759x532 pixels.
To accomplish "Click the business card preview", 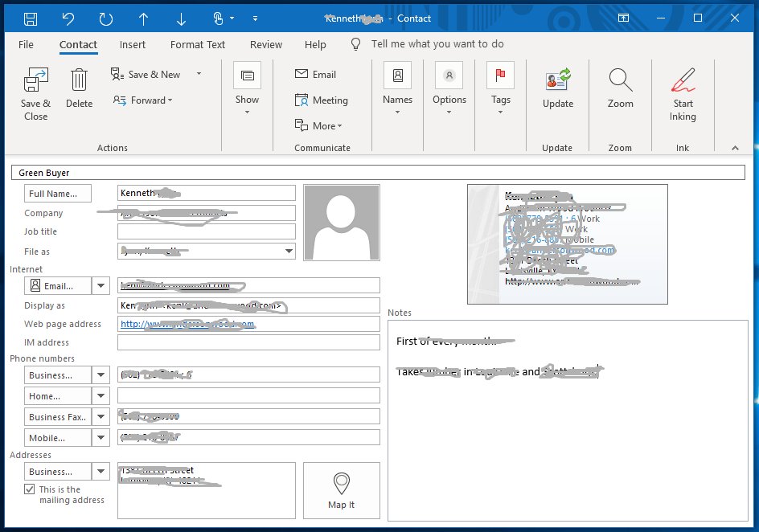I will [568, 244].
